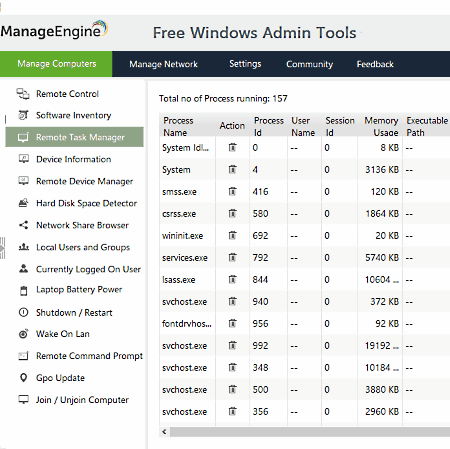Click the 5740 KB memory value
Screen dimensions: 450x449
[382, 258]
